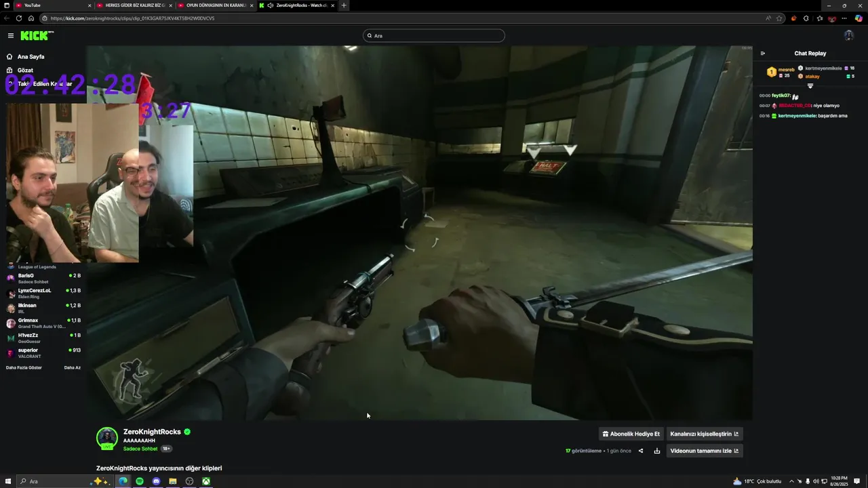Click Daha Az to collapse channels
This screenshot has height=488, width=868.
click(73, 367)
